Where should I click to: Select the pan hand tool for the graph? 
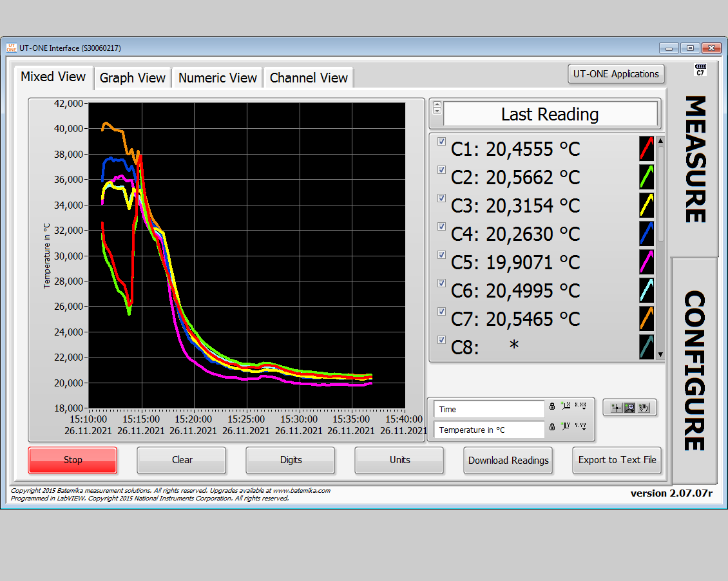(x=644, y=408)
